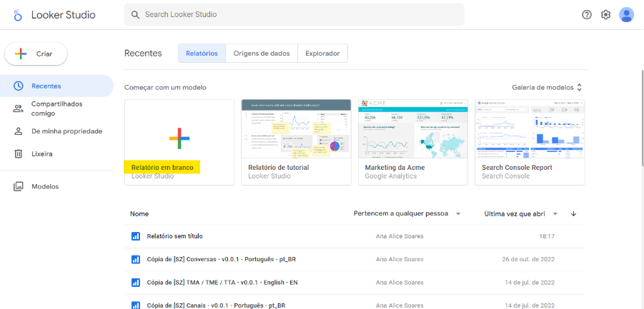The height and width of the screenshot is (309, 644).
Task: Open the Relatório em branco template
Action: pos(179,142)
